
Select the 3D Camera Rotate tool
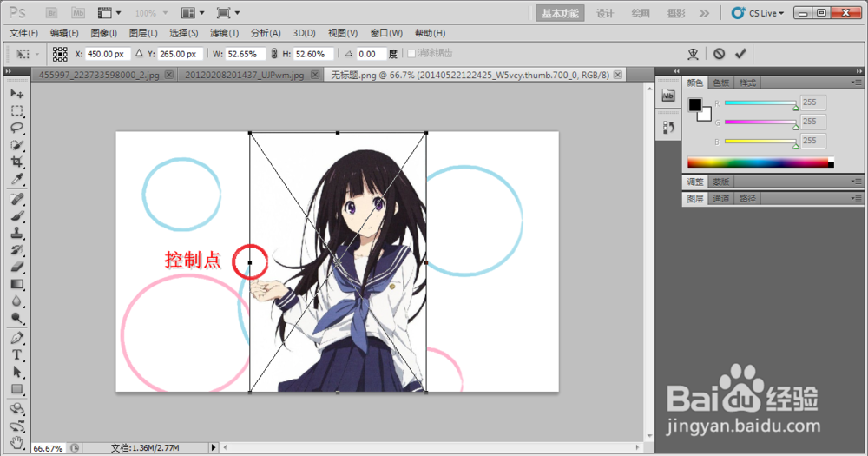[17, 426]
